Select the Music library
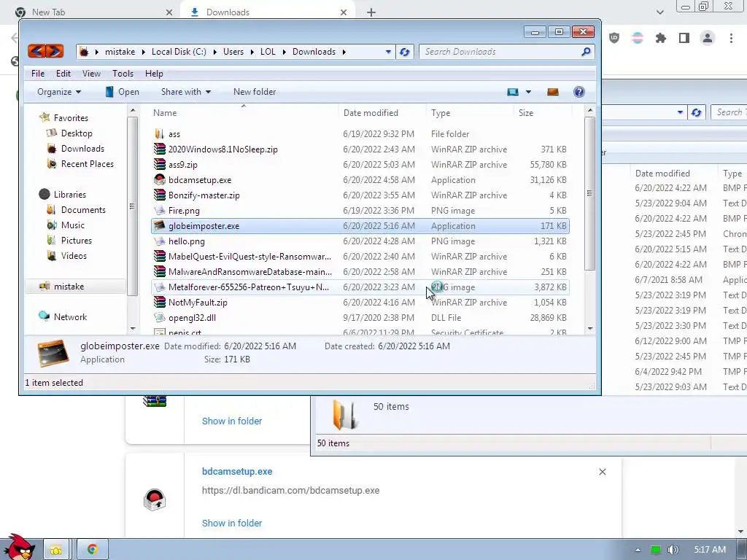This screenshot has width=747, height=560. coord(72,225)
